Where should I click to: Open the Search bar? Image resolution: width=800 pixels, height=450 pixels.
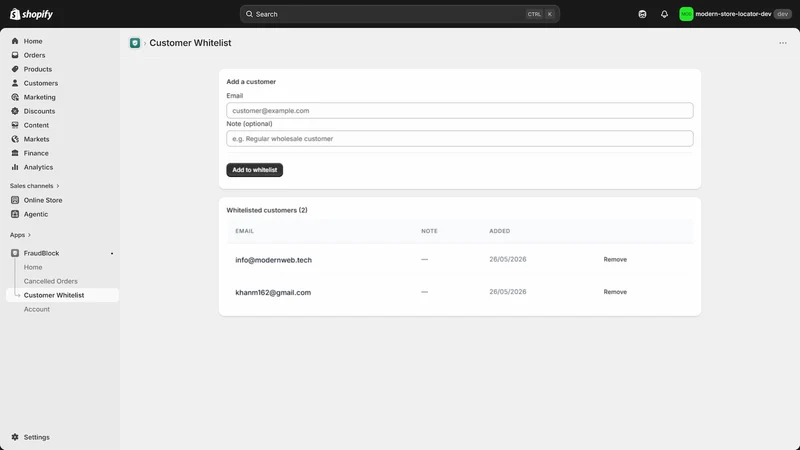[x=399, y=14]
